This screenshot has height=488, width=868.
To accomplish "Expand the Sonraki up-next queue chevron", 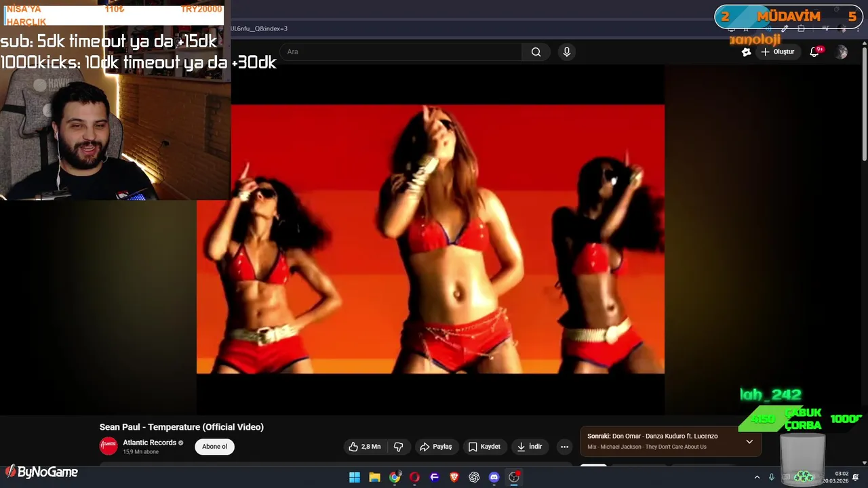I will tap(749, 441).
